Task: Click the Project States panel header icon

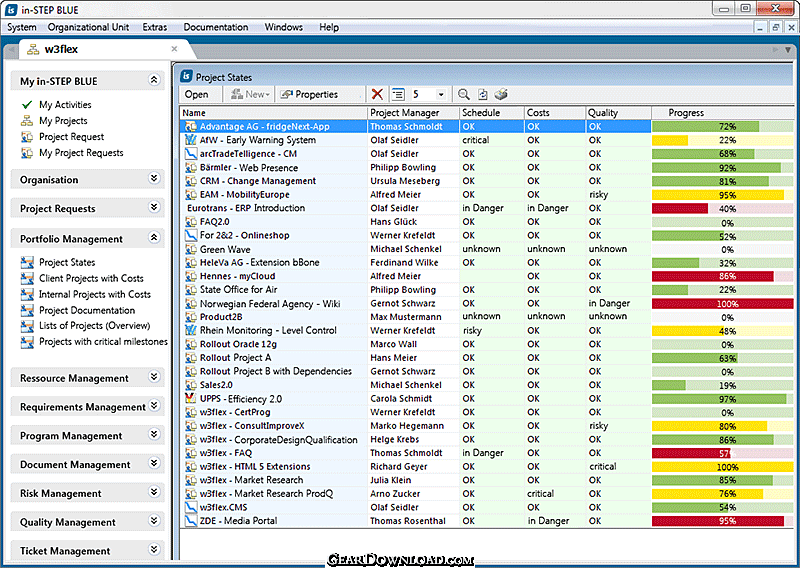Action: click(186, 77)
